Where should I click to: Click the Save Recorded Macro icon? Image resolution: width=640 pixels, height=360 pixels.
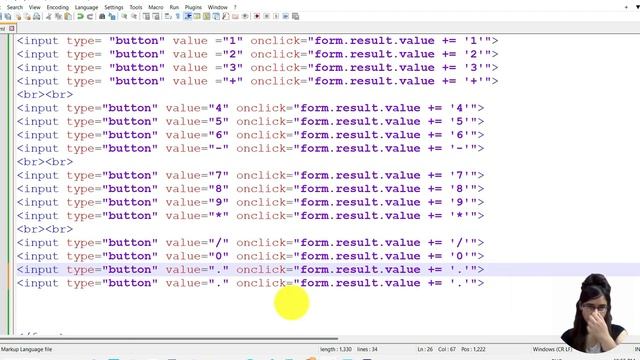296,16
